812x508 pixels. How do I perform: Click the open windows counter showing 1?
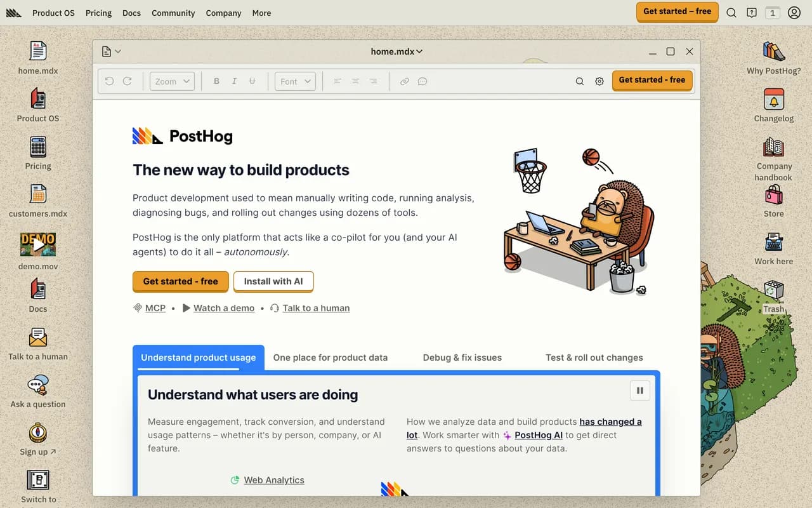(x=772, y=13)
